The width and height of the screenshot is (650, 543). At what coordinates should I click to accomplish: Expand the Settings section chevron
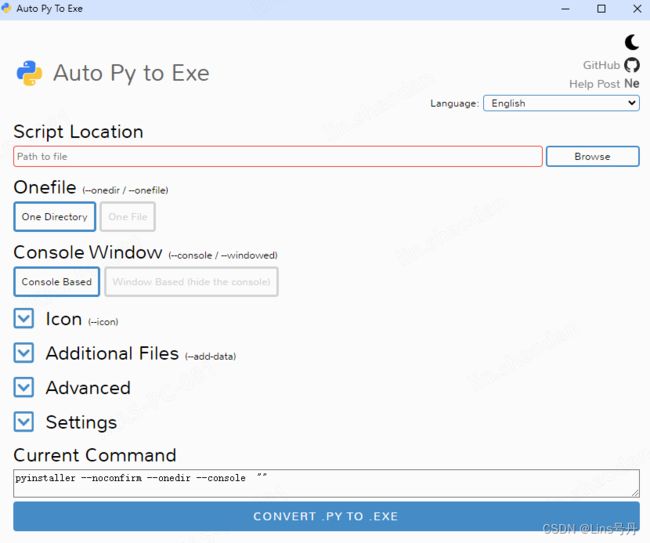[x=24, y=422]
